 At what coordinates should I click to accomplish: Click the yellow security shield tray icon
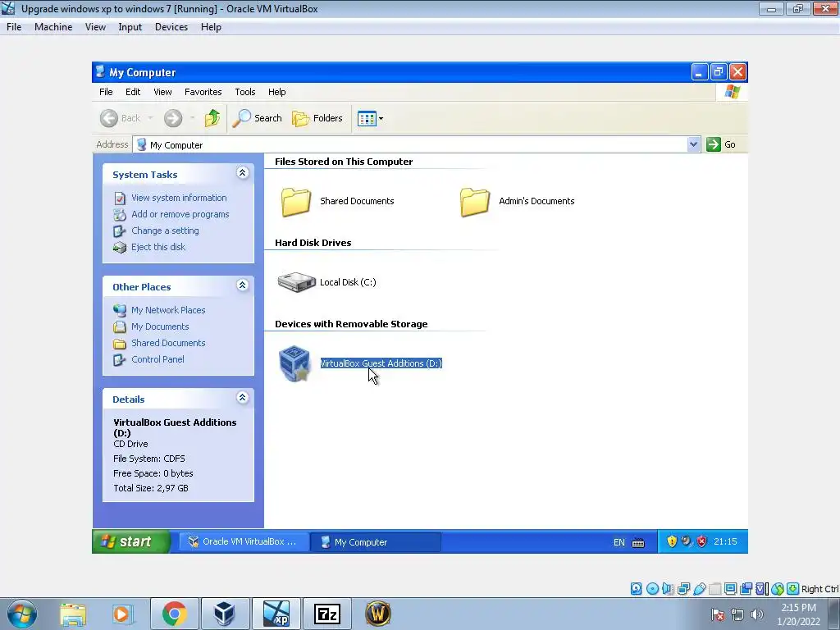tap(672, 541)
